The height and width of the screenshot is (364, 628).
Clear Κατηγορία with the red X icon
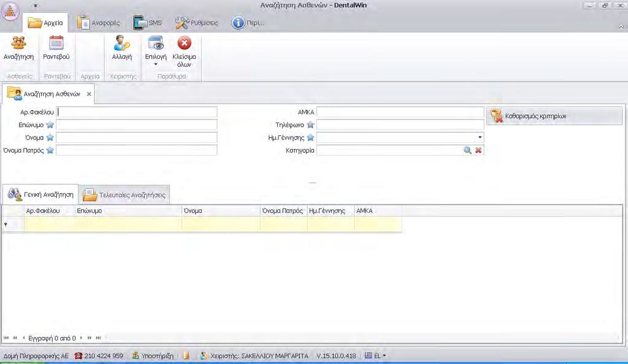tap(478, 150)
